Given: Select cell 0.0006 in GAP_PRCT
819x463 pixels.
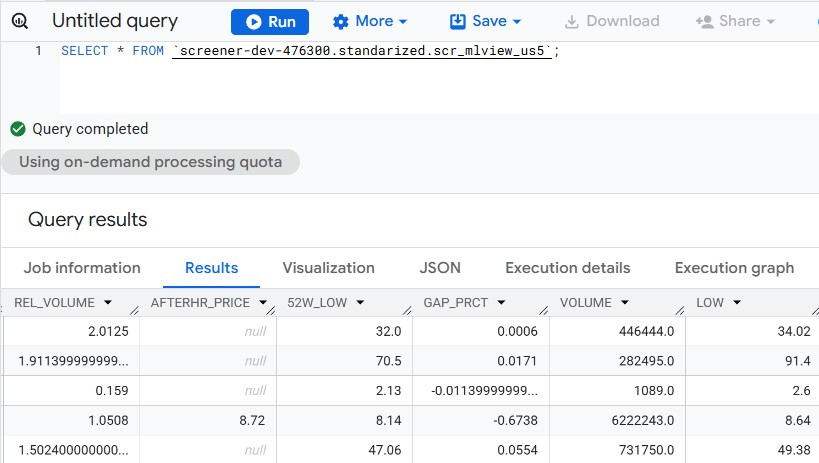Looking at the screenshot, I should click(x=481, y=331).
